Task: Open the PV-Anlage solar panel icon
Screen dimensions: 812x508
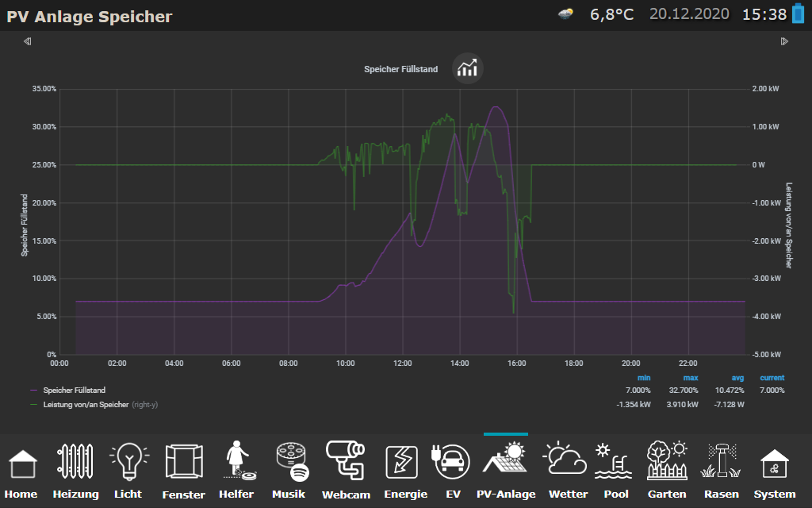Action: click(x=505, y=458)
